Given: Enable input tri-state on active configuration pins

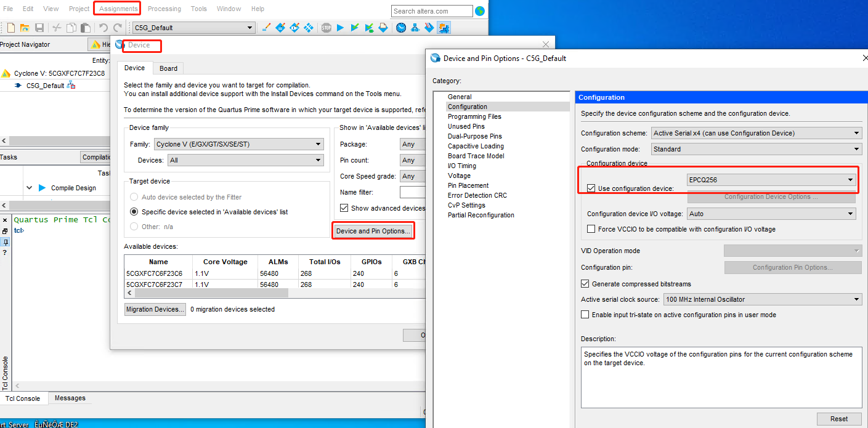Looking at the screenshot, I should (585, 315).
